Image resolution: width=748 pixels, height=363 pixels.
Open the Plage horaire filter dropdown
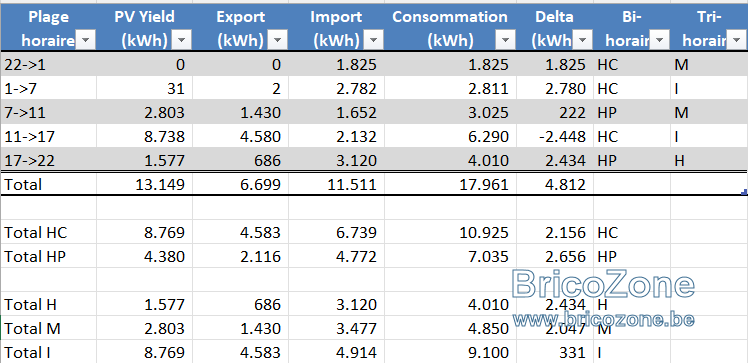tap(86, 41)
